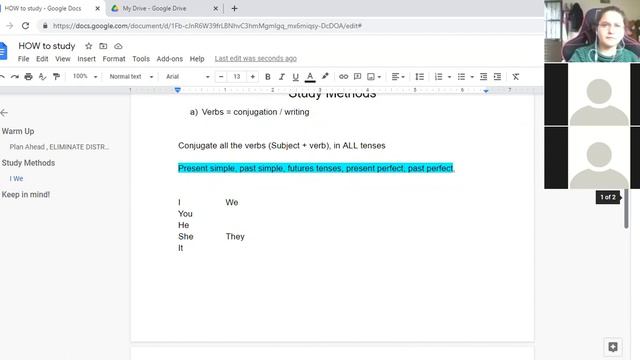
Task: Run spelling and grammar check
Action: click(x=42, y=77)
